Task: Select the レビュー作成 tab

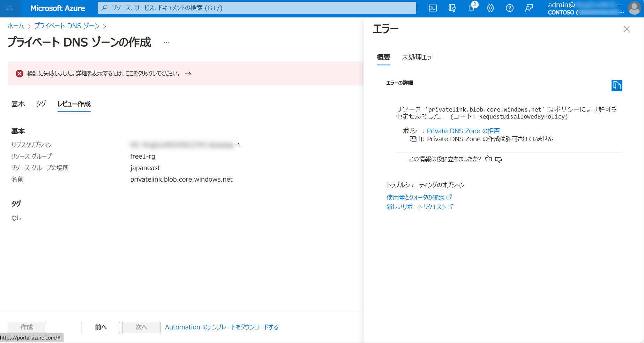Action: coord(74,104)
